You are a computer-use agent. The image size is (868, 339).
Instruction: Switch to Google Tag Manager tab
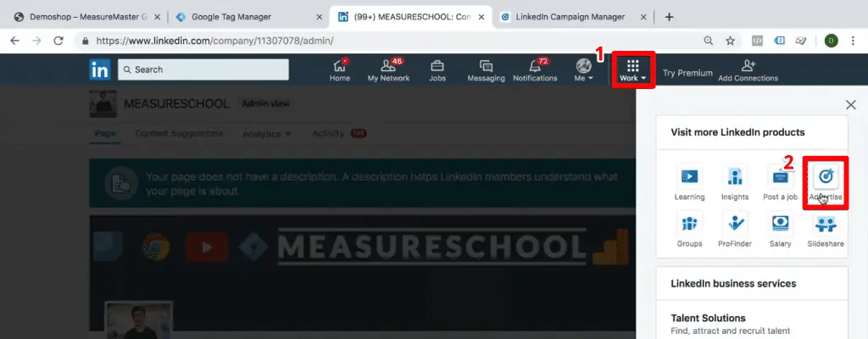[248, 17]
